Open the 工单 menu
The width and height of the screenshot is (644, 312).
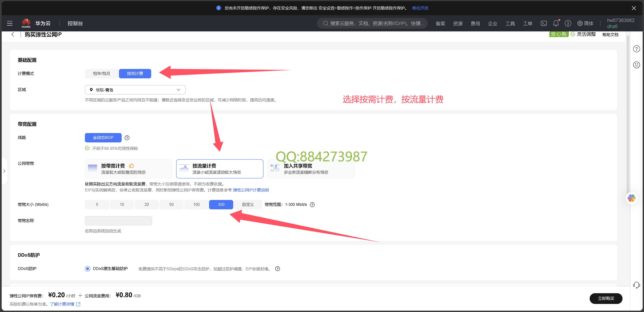pyautogui.click(x=528, y=23)
